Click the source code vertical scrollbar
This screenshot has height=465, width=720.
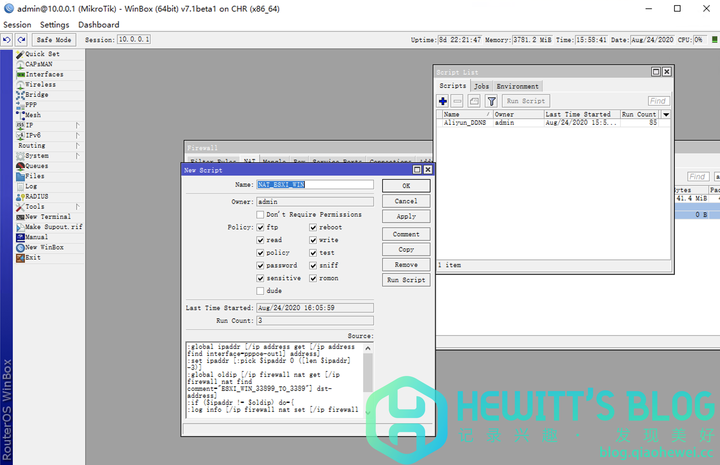[x=368, y=380]
